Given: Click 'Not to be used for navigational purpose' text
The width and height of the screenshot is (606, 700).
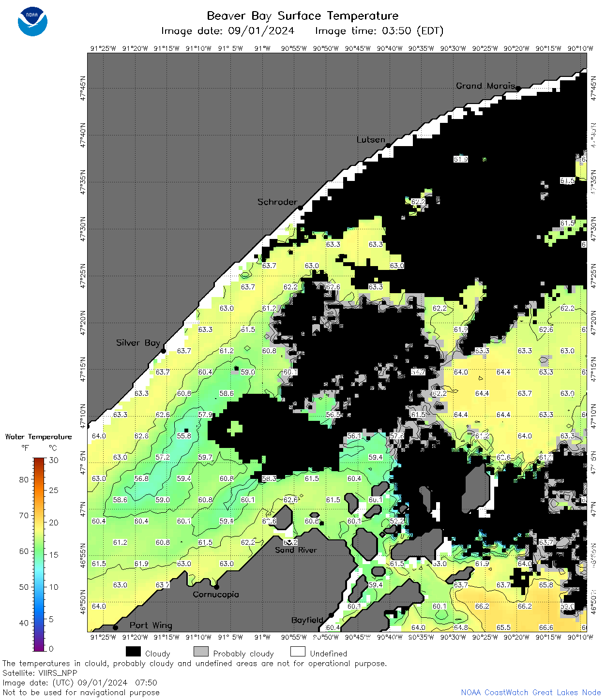Looking at the screenshot, I should tap(81, 692).
